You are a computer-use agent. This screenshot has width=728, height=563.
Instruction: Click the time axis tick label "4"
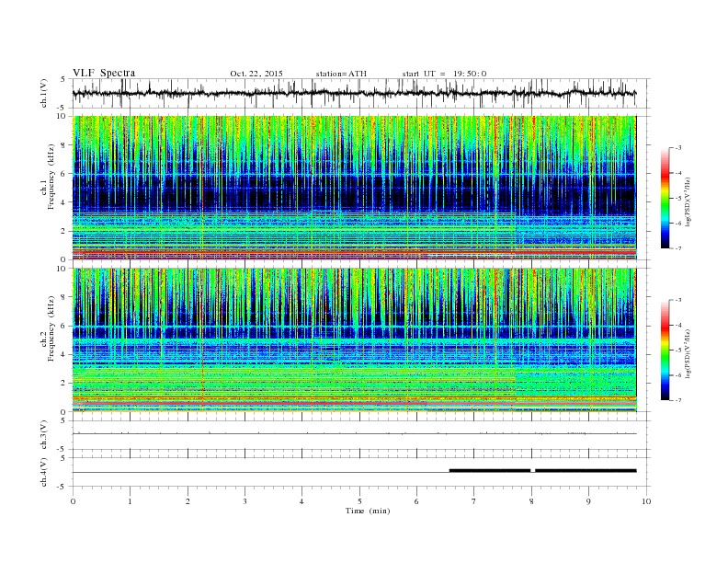tap(301, 501)
